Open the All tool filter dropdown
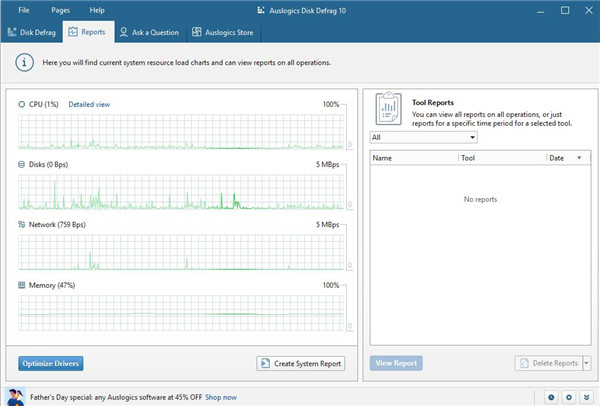The height and width of the screenshot is (406, 600). pyautogui.click(x=423, y=137)
